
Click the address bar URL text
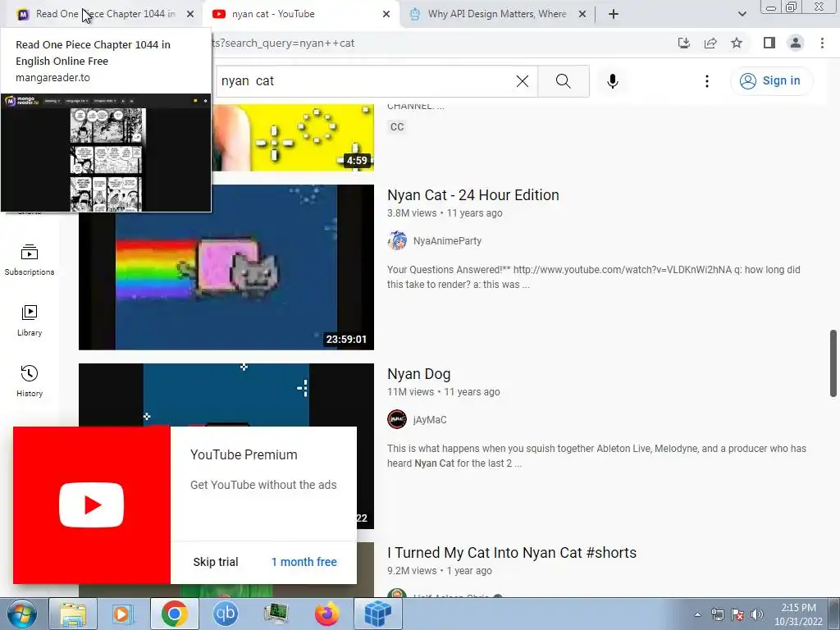(283, 43)
